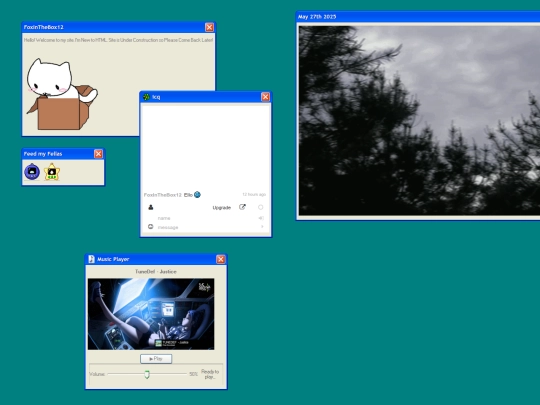540x405 pixels.
Task: Click the cat in box image
Action: pyautogui.click(x=62, y=94)
